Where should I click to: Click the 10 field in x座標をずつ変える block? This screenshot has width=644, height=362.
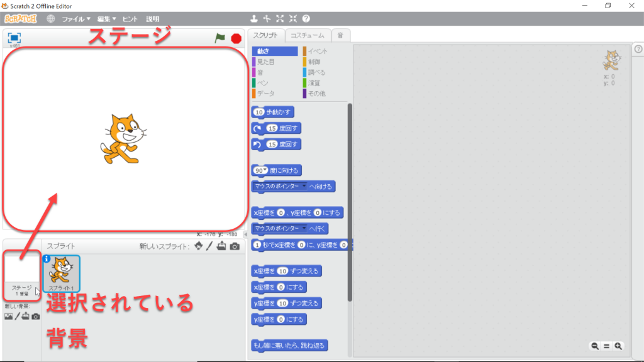pyautogui.click(x=282, y=271)
